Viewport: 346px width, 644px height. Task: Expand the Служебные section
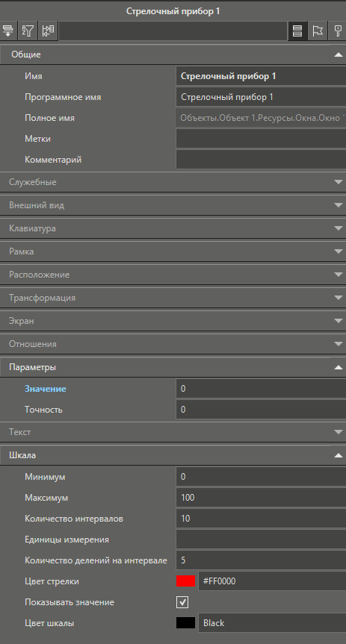coord(339,182)
